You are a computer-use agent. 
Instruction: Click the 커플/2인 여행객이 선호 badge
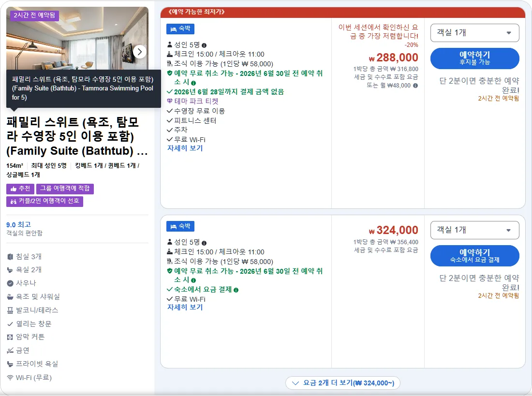click(x=45, y=201)
